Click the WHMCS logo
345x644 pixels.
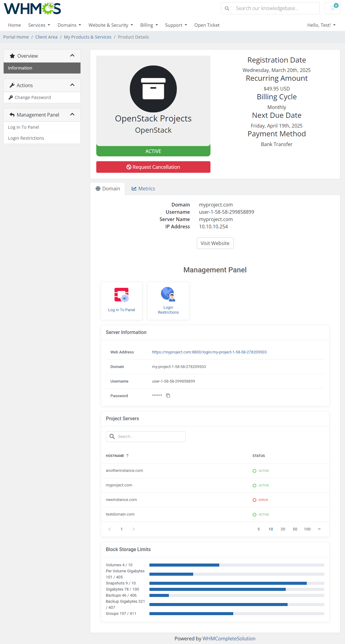[x=32, y=9]
